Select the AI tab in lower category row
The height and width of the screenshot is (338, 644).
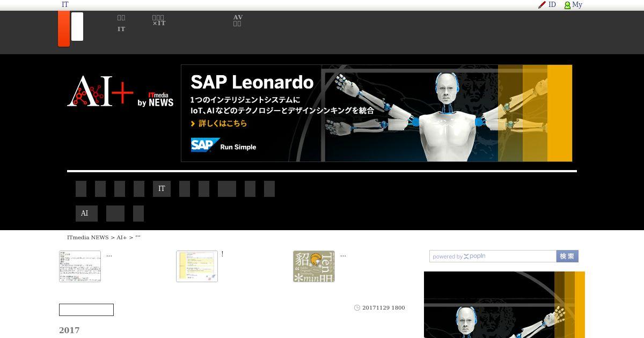coord(86,214)
